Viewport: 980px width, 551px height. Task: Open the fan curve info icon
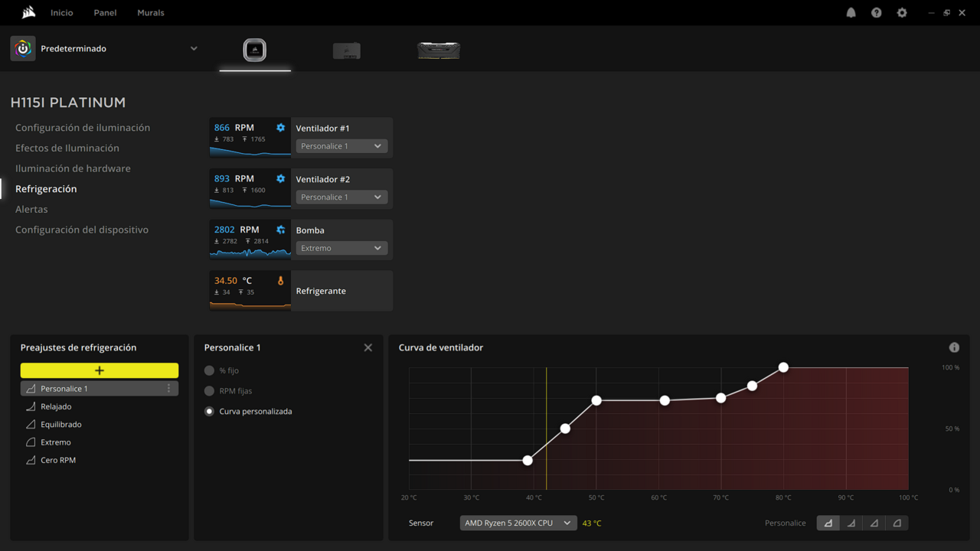(954, 347)
